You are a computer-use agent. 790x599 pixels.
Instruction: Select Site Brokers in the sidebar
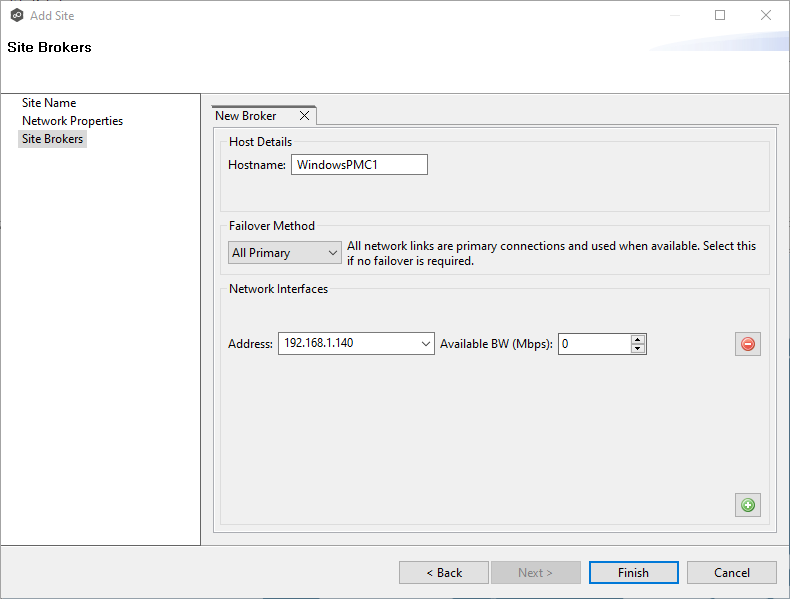(x=53, y=139)
